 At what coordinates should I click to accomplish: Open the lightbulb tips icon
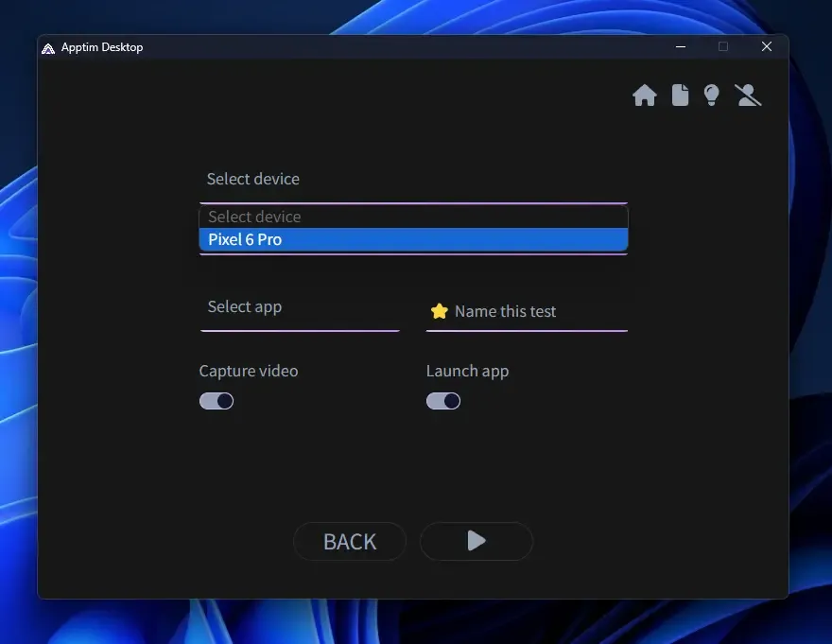point(712,96)
